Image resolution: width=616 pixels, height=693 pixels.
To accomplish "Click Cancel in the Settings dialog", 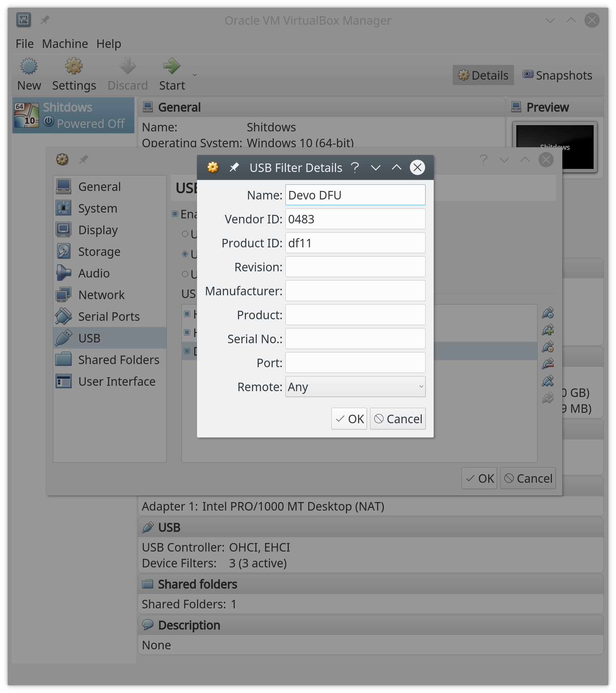I will pyautogui.click(x=528, y=478).
